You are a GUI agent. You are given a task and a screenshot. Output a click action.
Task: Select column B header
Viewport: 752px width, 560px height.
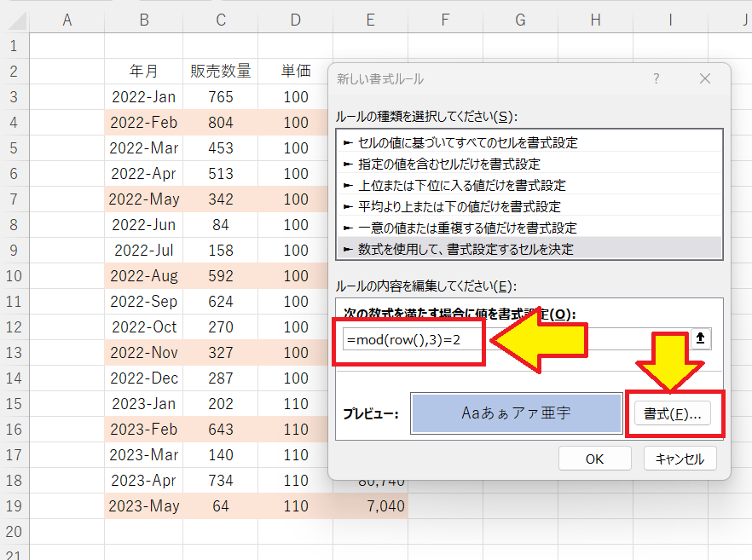144,20
